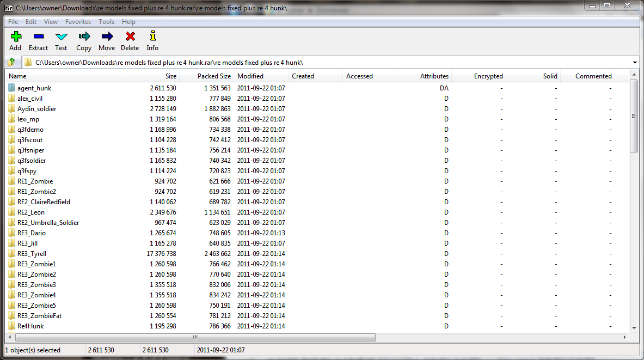Select the q3fsniper folder icon
644x360 pixels.
tap(11, 150)
